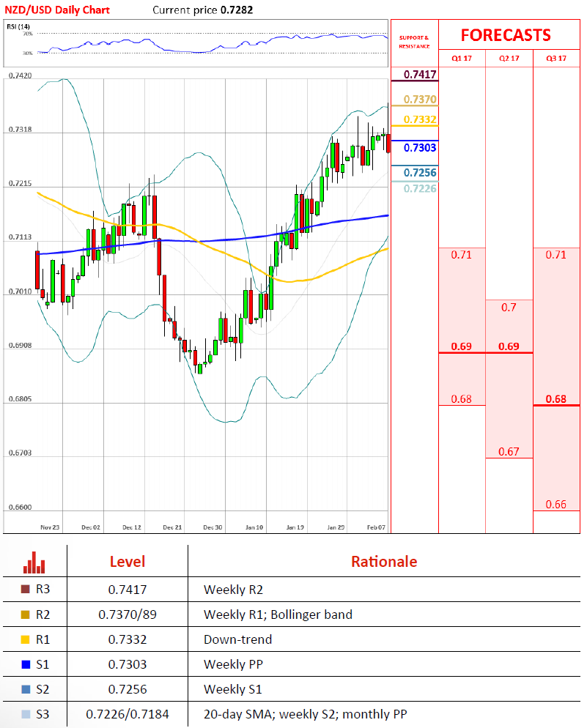
Task: Select the Q1 17 column header
Action: click(x=462, y=59)
